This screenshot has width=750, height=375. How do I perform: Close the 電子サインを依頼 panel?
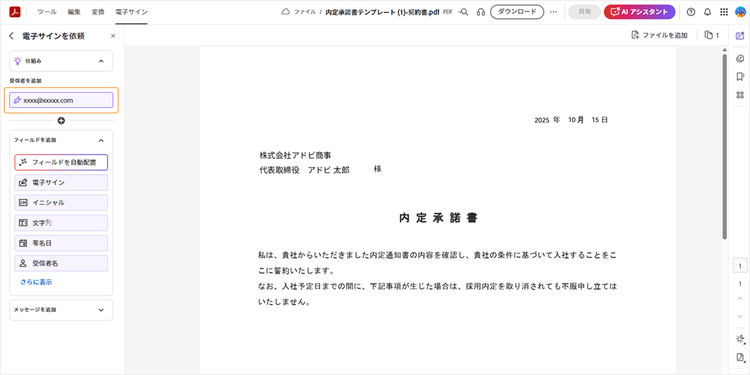click(113, 36)
